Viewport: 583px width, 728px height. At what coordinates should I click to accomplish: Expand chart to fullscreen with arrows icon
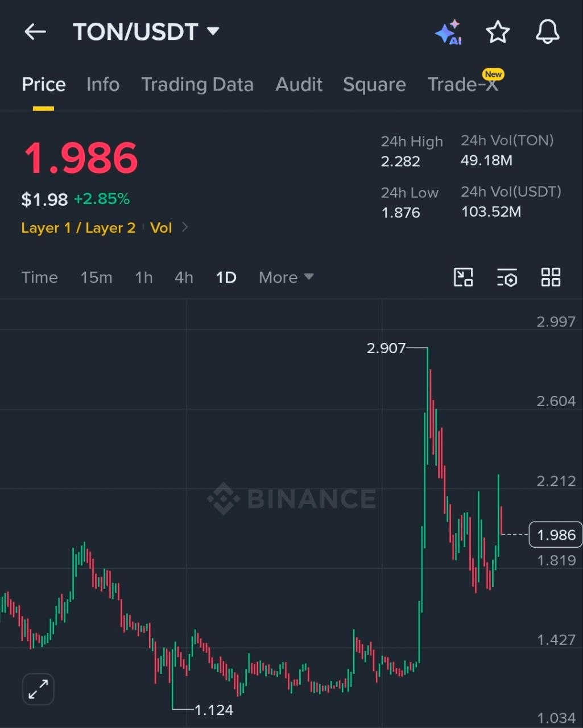click(38, 689)
